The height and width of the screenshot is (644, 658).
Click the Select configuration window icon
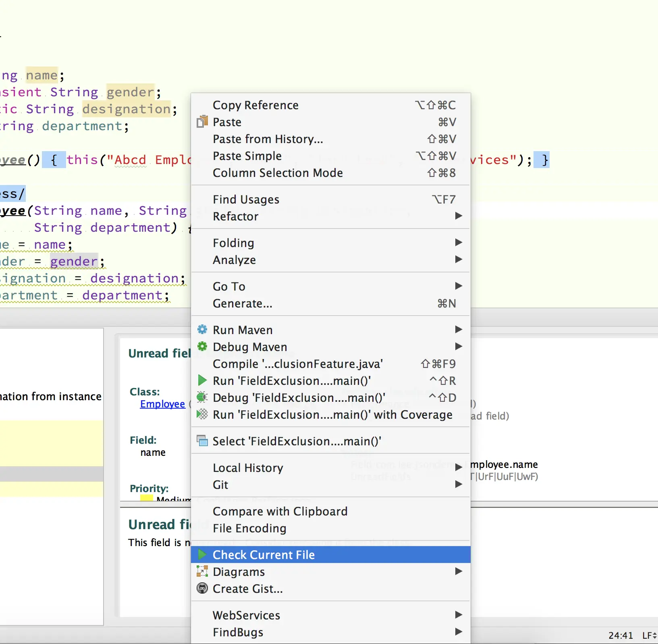click(202, 440)
